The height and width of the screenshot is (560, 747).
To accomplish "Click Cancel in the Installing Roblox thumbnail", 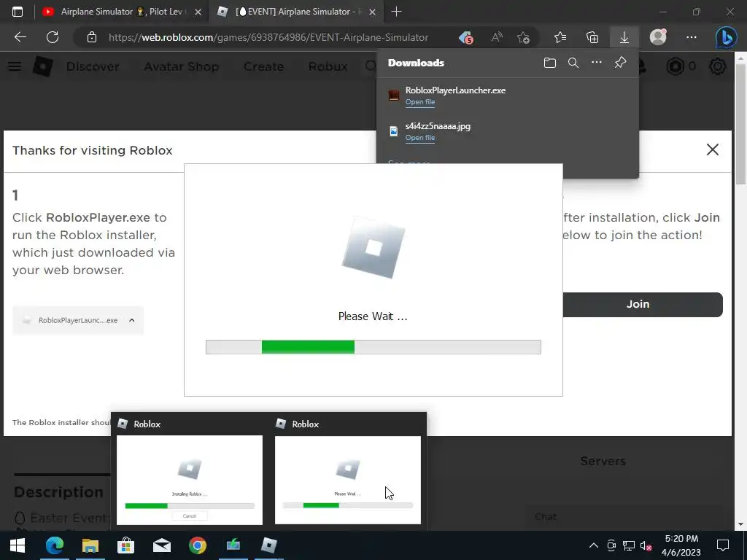I will 189,516.
